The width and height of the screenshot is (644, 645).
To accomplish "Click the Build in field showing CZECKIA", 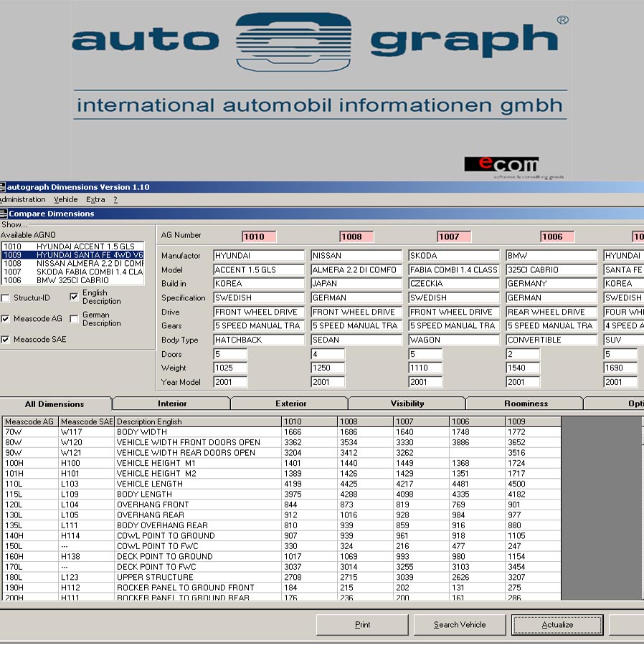I will (454, 283).
